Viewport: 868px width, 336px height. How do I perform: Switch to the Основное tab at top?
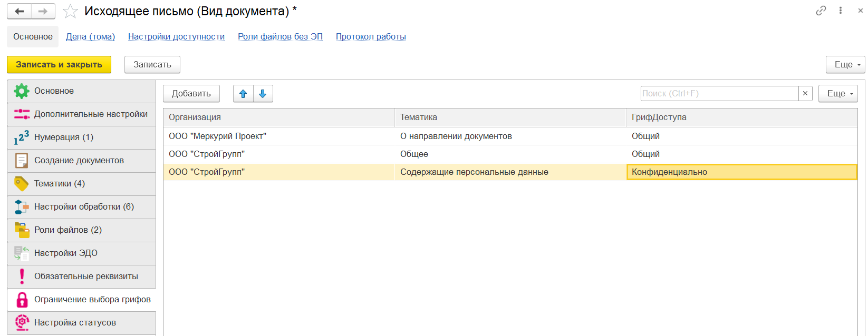[33, 37]
